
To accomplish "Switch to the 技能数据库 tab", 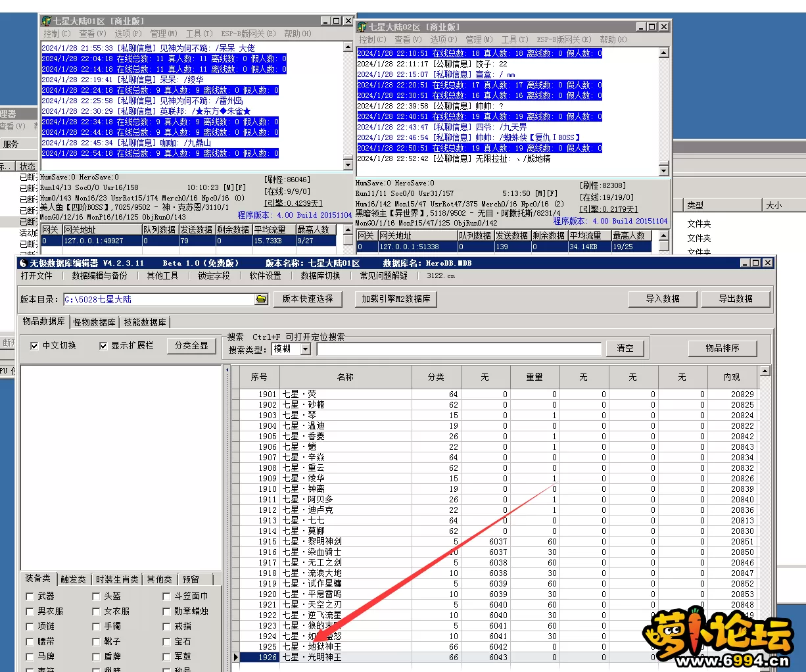I will click(145, 322).
